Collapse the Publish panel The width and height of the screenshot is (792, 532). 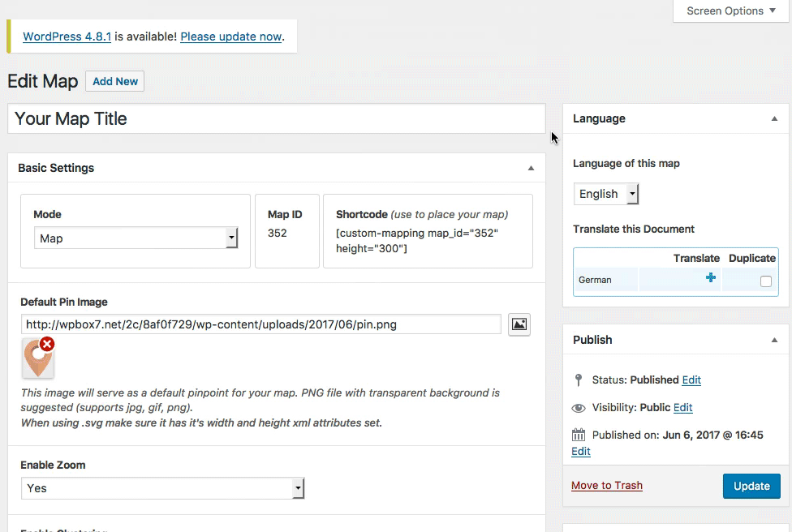pos(774,341)
